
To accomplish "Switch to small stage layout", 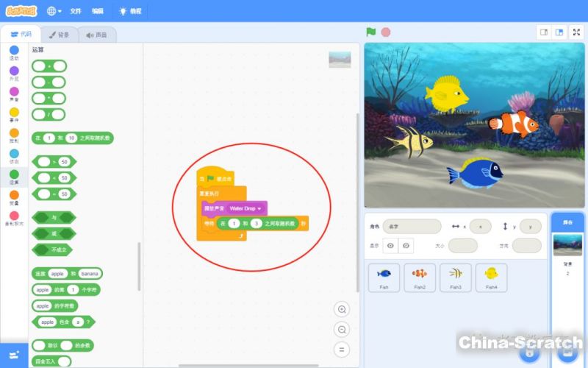I will pyautogui.click(x=545, y=32).
